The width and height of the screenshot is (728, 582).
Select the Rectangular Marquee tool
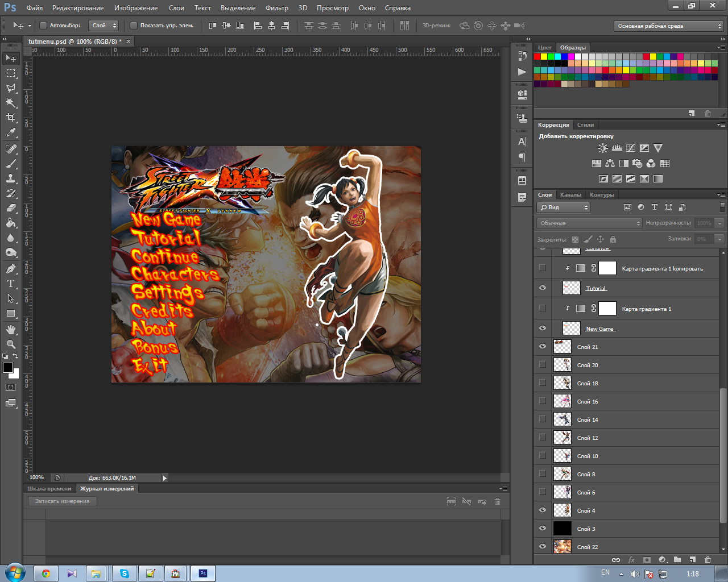(x=11, y=73)
